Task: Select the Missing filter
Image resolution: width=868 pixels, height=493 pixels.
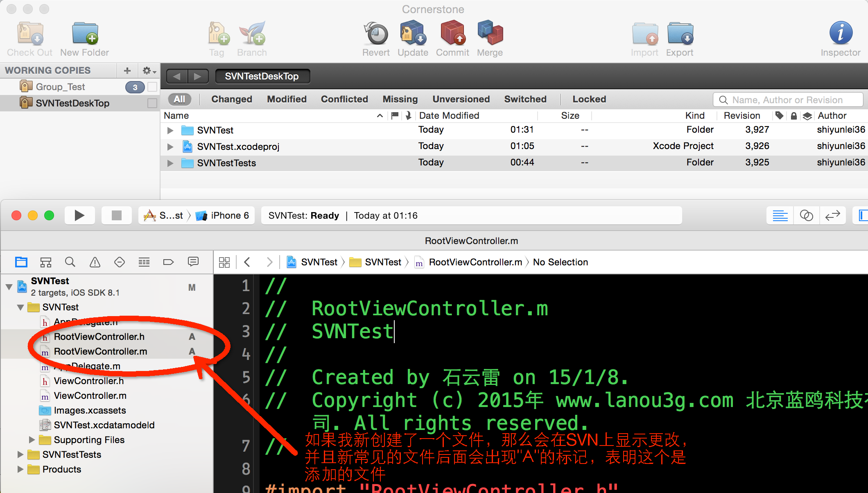Action: 400,99
